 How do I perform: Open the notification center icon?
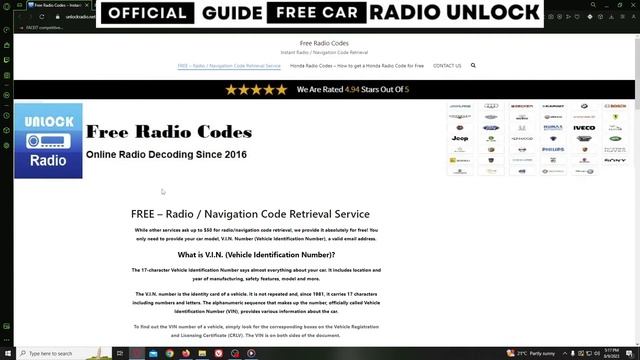pyautogui.click(x=629, y=353)
